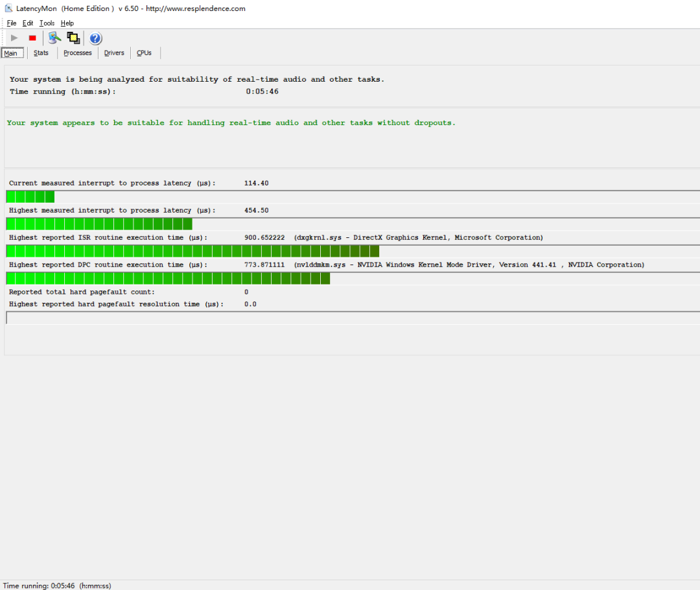Switch to the Processes tab
The width and height of the screenshot is (700, 590).
click(x=78, y=53)
